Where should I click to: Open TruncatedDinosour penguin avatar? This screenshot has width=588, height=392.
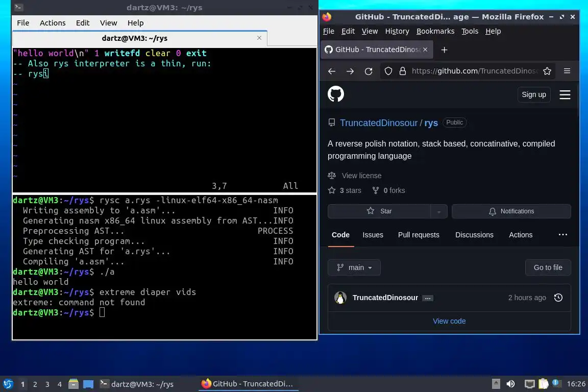[340, 298]
